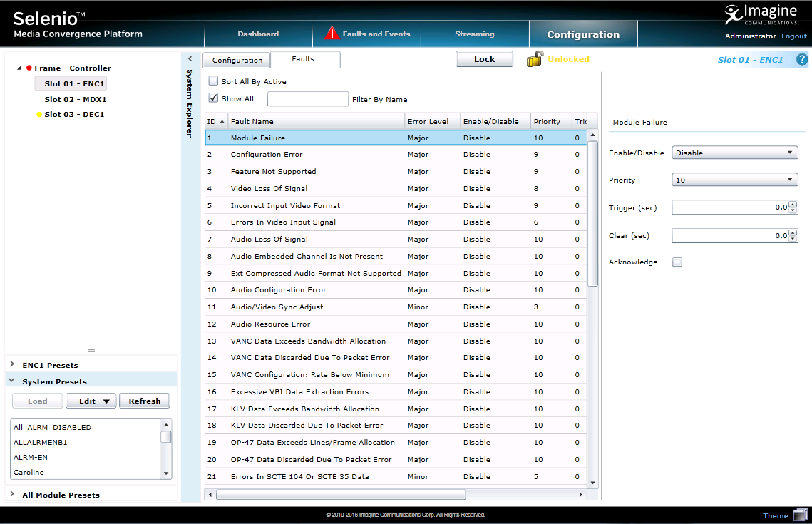Open the Faults and Events tab
Screen dimensions: 812x524
pyautogui.click(x=366, y=34)
